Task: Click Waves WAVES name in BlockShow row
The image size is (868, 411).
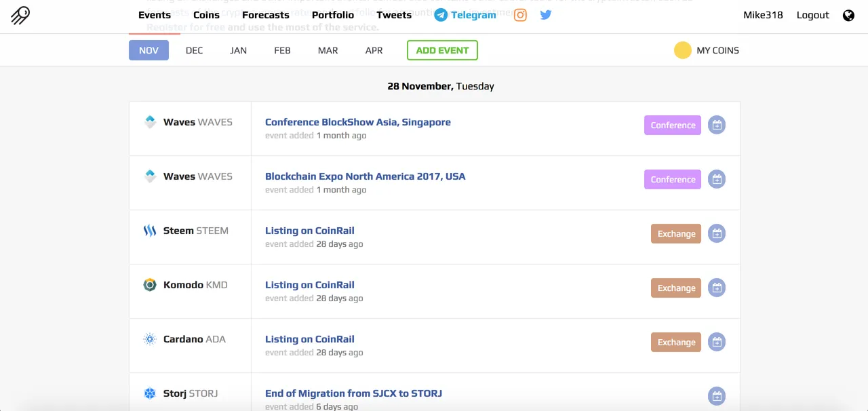Action: (x=197, y=122)
